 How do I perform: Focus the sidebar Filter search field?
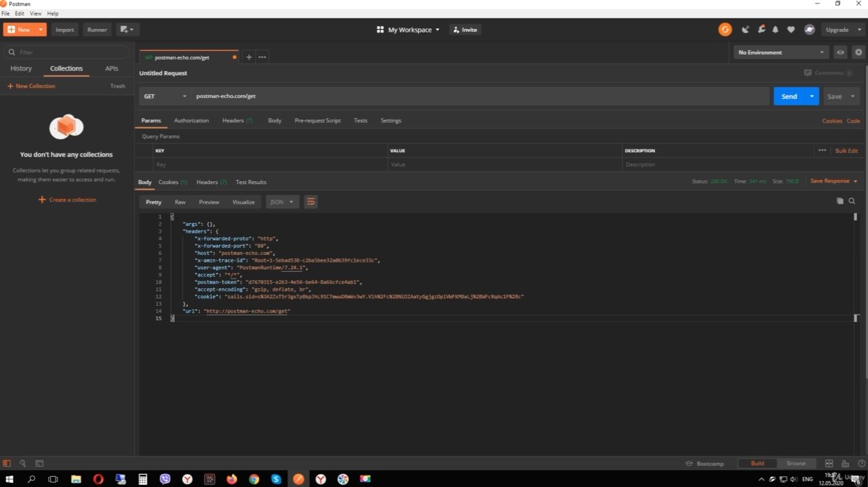pyautogui.click(x=67, y=52)
